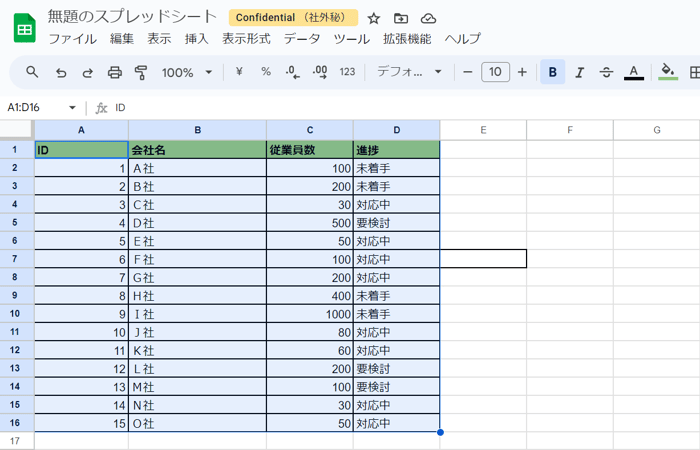Open the fill color picker
700x450 pixels.
click(668, 72)
